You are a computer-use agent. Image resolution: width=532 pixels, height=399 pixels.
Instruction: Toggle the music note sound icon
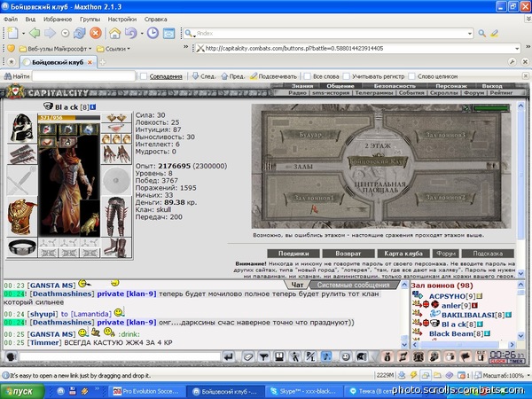coord(326,356)
